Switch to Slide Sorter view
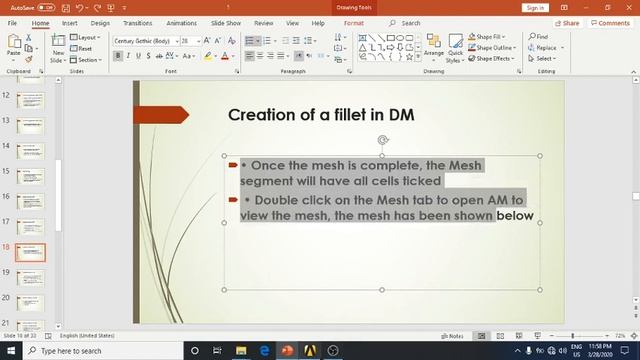 pos(500,336)
